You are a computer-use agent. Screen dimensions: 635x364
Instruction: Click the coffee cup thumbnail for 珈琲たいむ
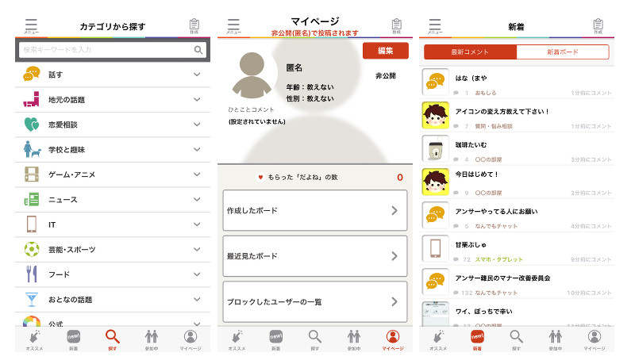435,148
